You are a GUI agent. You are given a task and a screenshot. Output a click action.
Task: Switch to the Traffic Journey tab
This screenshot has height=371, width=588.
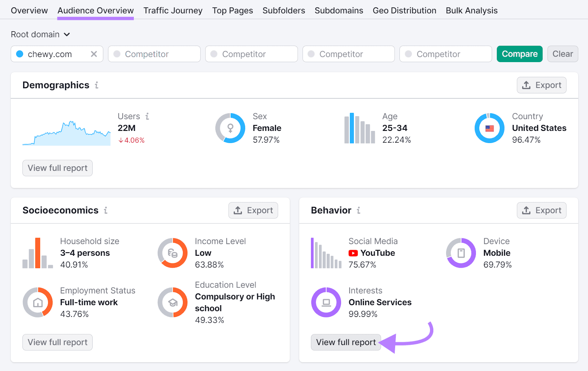tap(173, 10)
